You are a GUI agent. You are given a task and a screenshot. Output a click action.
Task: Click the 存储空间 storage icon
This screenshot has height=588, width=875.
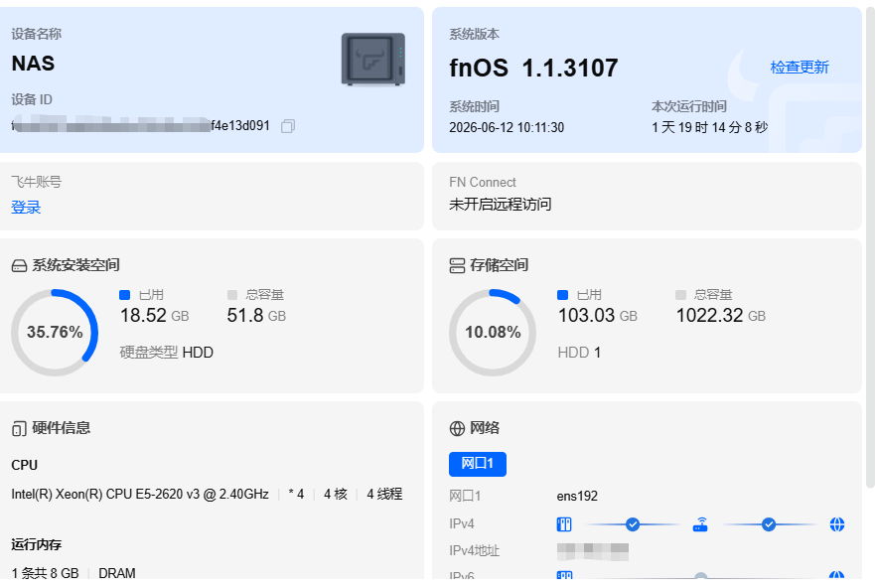457,265
